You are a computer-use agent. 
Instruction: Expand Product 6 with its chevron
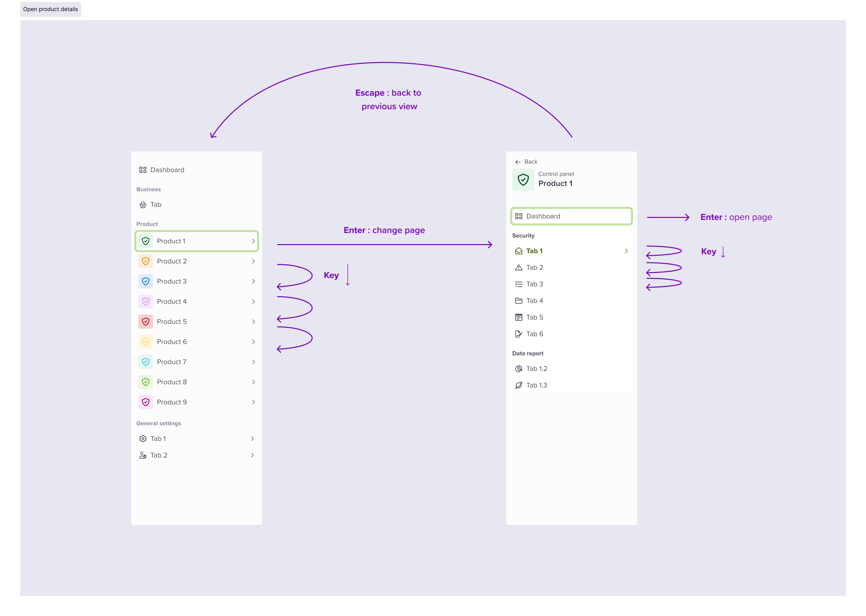[x=254, y=342]
